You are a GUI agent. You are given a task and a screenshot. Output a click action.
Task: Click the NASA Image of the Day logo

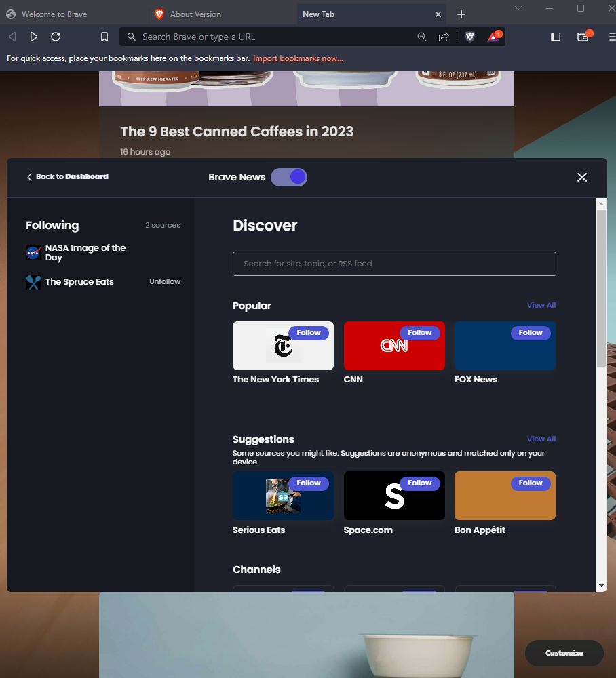coord(33,252)
